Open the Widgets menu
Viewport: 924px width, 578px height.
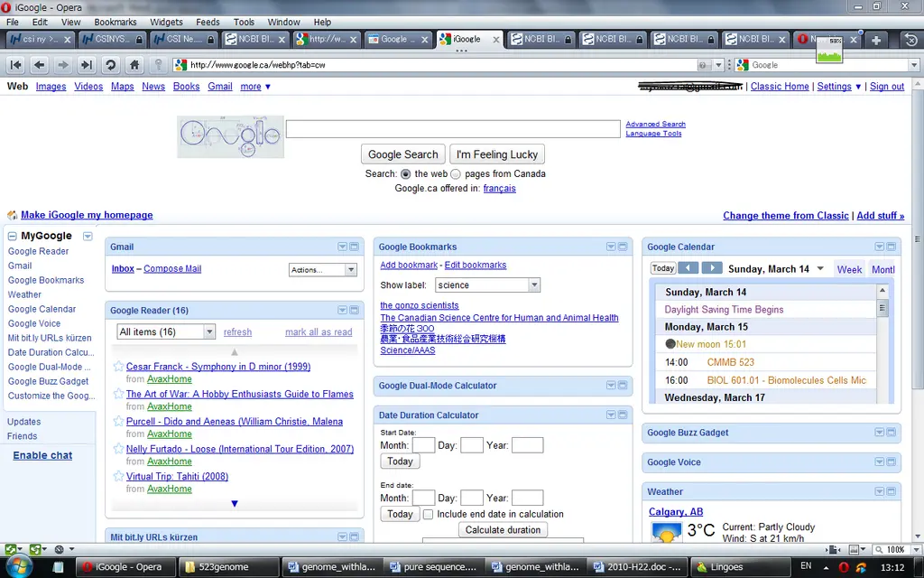click(x=166, y=22)
